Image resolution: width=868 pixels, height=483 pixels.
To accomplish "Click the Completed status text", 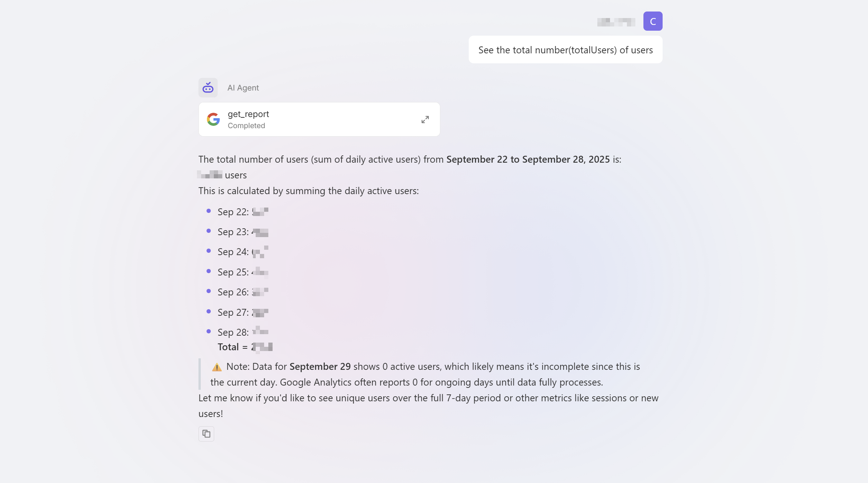I will (x=246, y=125).
